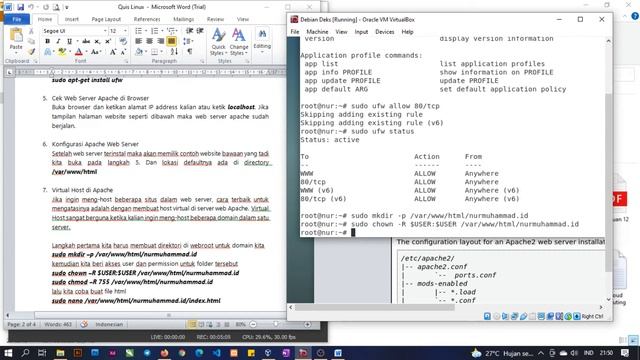
Task: Open the Help menu in VirtualBox
Action: (407, 32)
